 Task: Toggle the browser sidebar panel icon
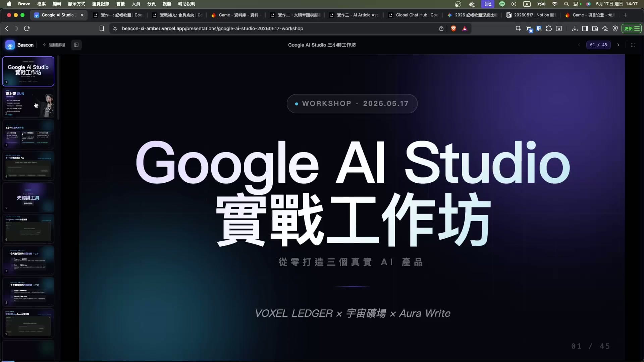585,28
